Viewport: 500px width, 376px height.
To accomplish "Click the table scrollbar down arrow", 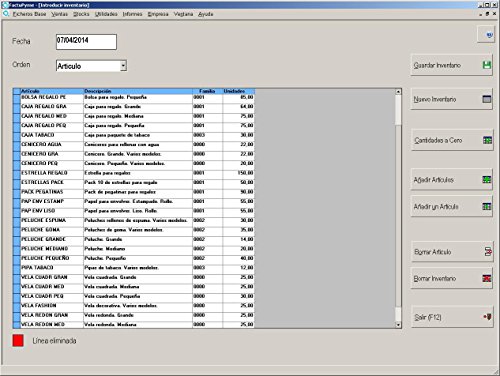I will coord(398,325).
